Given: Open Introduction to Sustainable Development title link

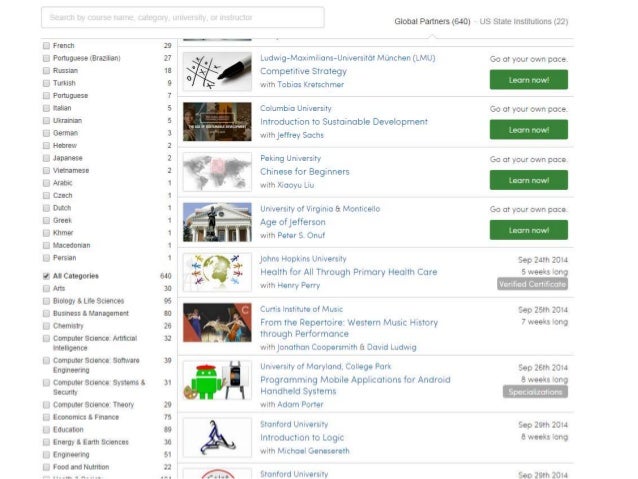Looking at the screenshot, I should [x=344, y=122].
